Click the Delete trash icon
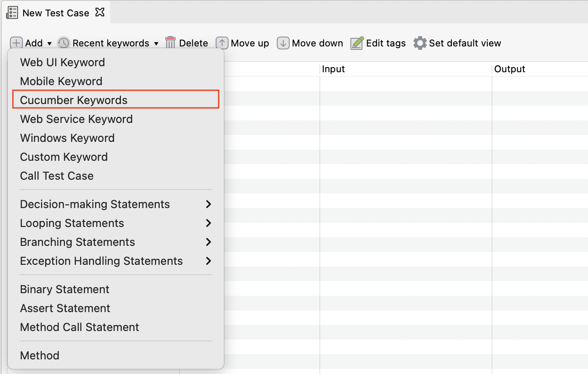The width and height of the screenshot is (588, 374). tap(170, 43)
